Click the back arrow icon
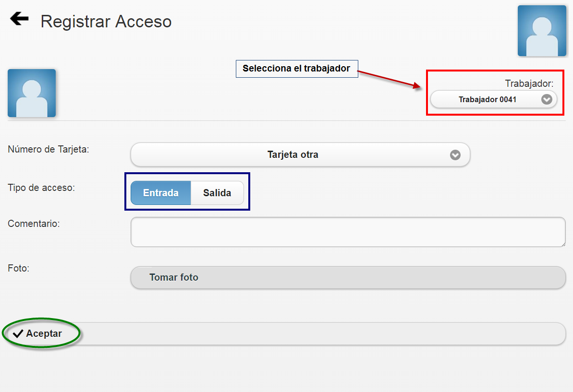The image size is (573, 392). [x=18, y=19]
